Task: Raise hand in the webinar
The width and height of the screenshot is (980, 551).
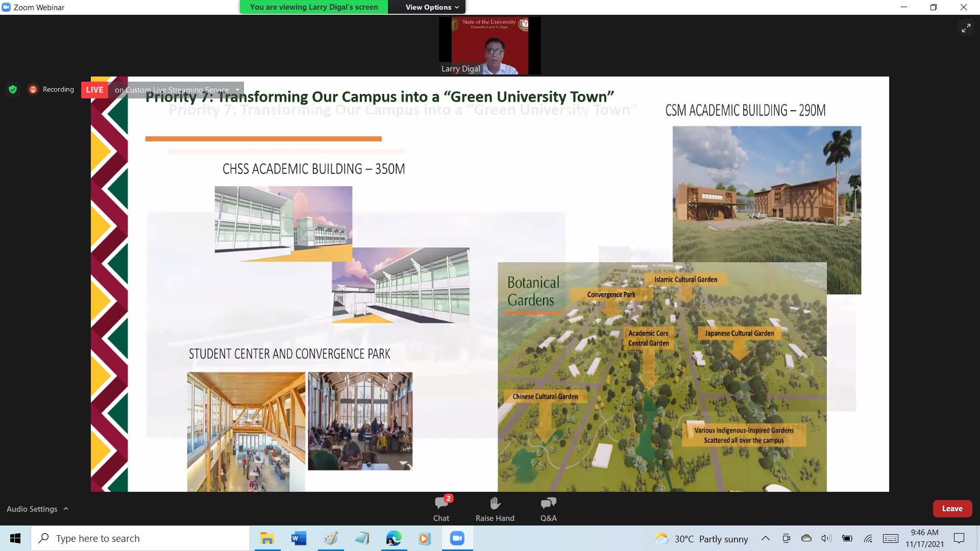Action: [495, 509]
